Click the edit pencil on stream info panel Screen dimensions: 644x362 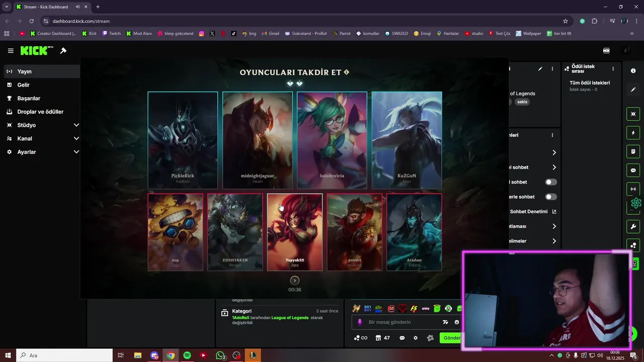coord(540,69)
